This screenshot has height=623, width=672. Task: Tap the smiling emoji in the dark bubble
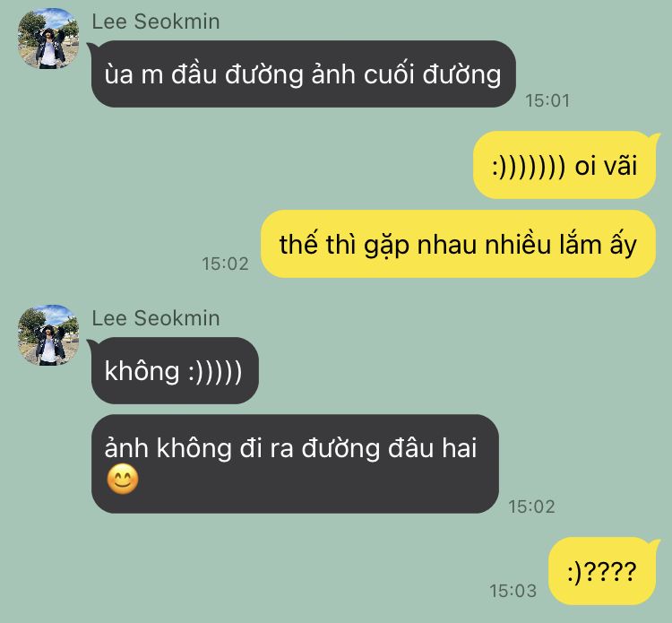(x=123, y=480)
